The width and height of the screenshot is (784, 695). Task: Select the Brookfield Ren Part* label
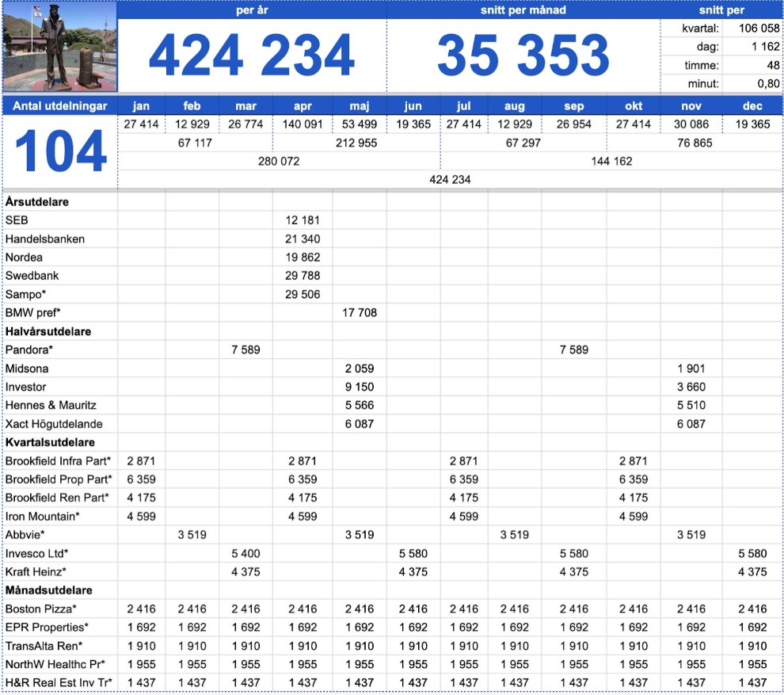tap(57, 498)
